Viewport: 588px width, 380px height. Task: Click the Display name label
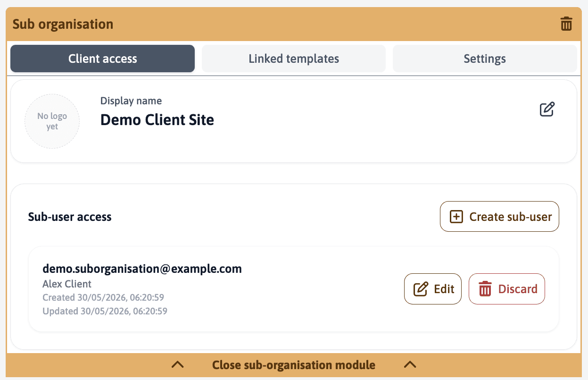pos(131,101)
